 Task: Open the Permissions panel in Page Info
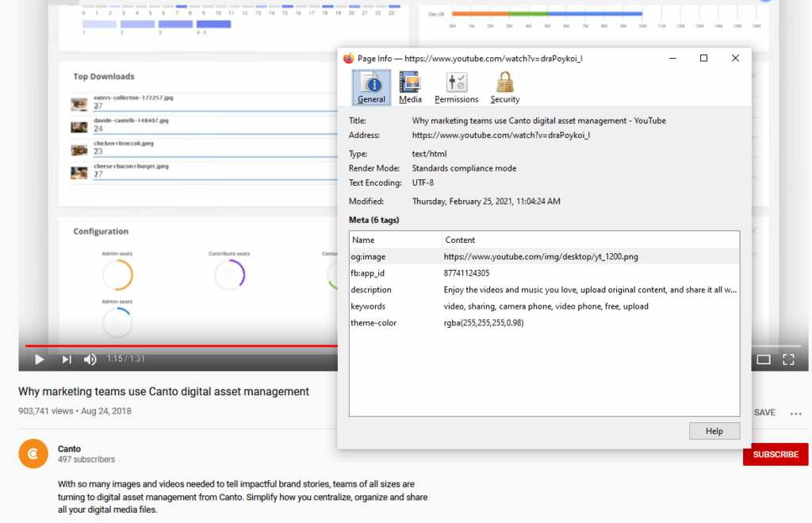click(456, 86)
